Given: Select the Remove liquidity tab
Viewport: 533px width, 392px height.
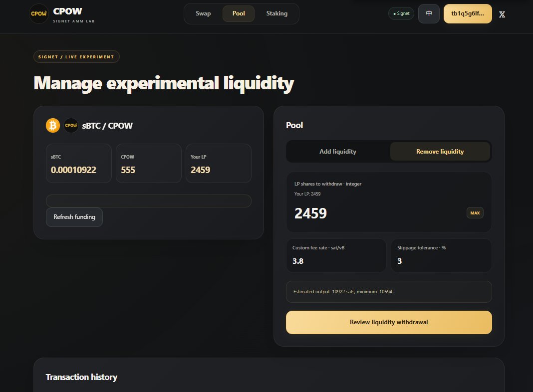Looking at the screenshot, I should coord(440,152).
